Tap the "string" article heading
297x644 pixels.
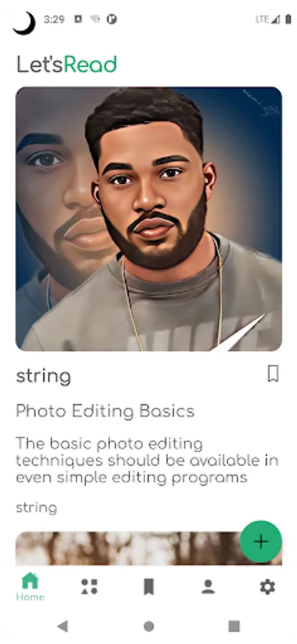pos(44,376)
